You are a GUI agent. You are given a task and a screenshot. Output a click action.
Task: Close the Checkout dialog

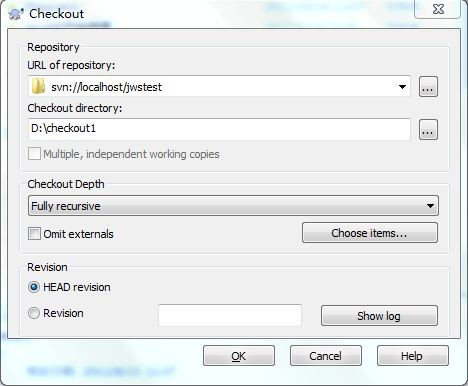[x=438, y=9]
